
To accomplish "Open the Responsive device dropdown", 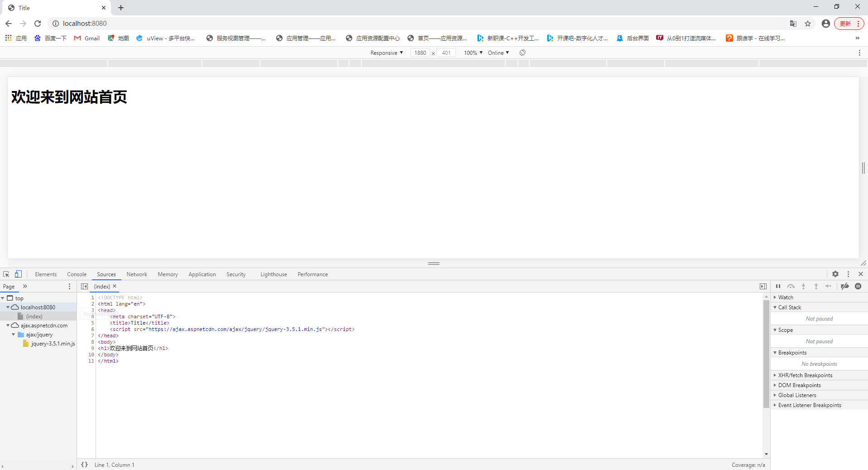I will pyautogui.click(x=387, y=53).
